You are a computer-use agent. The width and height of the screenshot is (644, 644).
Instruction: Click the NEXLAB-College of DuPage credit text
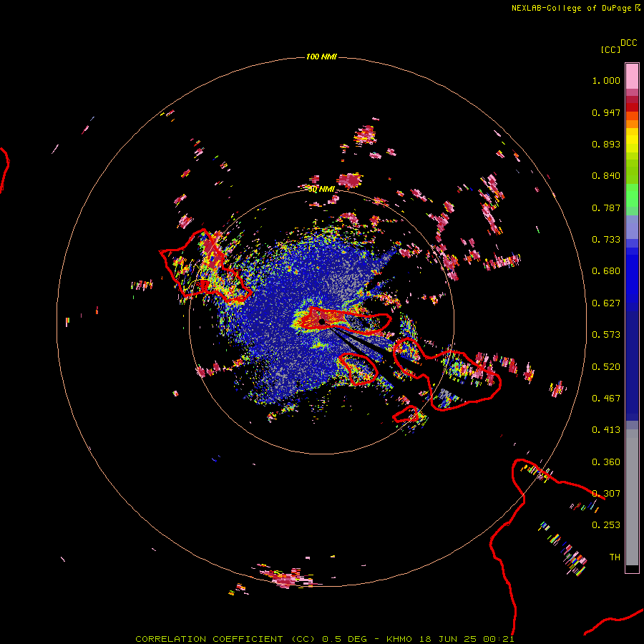[x=575, y=8]
